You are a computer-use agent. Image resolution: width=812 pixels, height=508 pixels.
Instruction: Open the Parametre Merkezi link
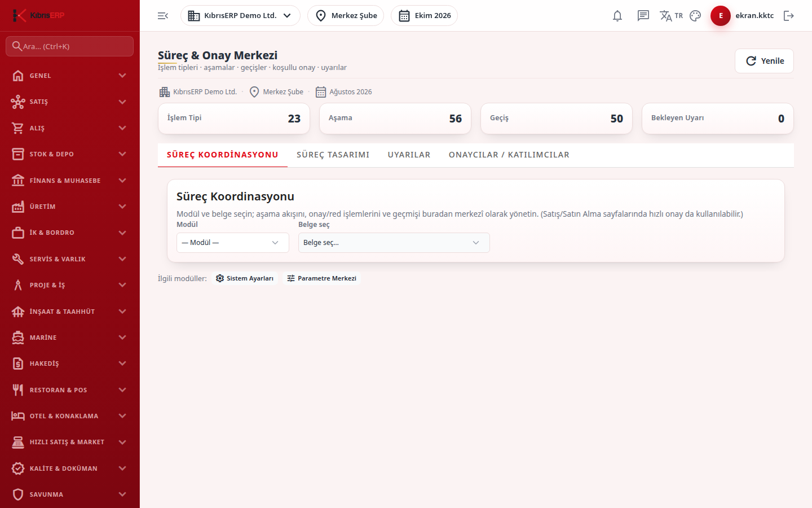[x=321, y=278]
